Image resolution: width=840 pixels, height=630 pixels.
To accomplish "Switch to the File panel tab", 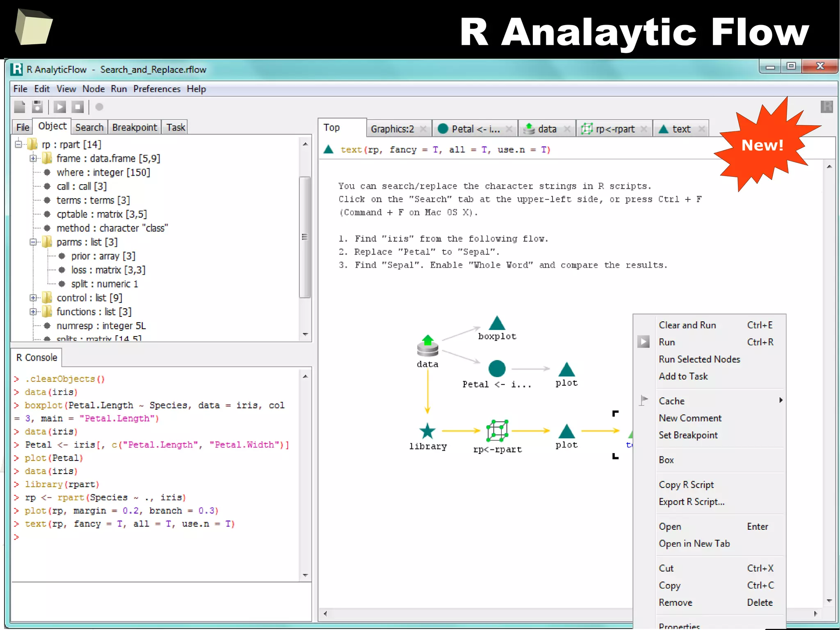I will pos(23,128).
